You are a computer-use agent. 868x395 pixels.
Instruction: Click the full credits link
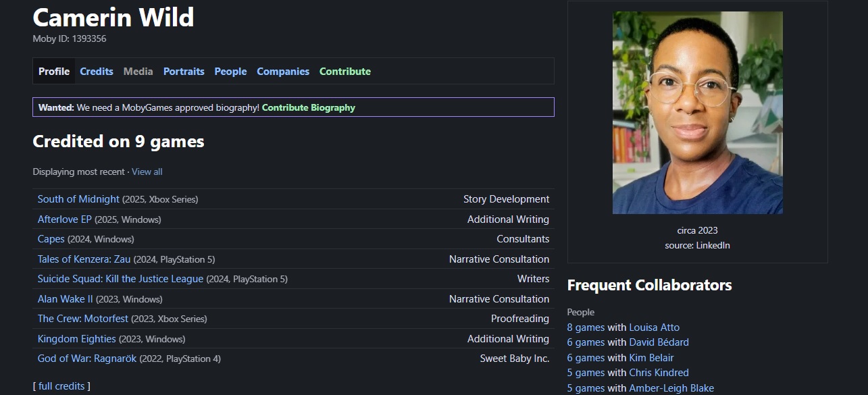[61, 386]
